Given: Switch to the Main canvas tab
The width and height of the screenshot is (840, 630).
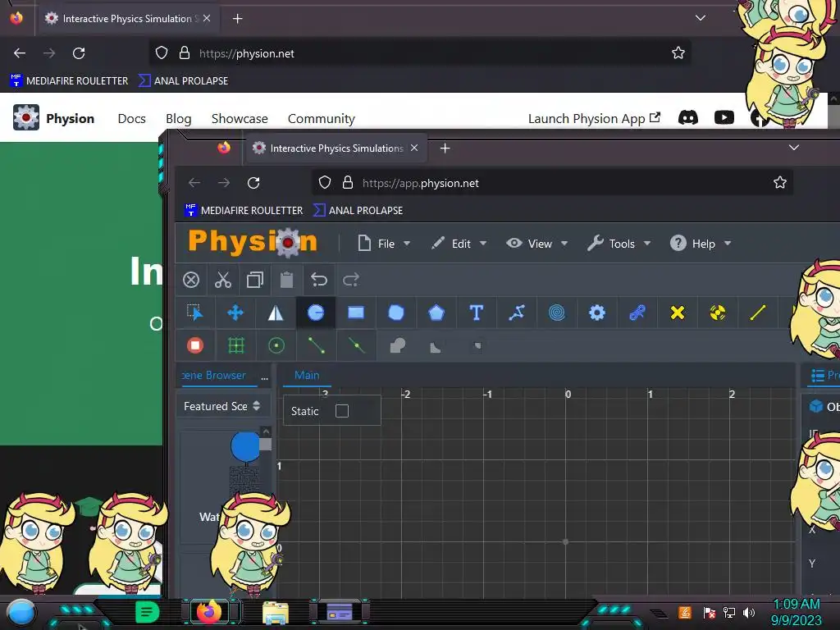Looking at the screenshot, I should (307, 375).
